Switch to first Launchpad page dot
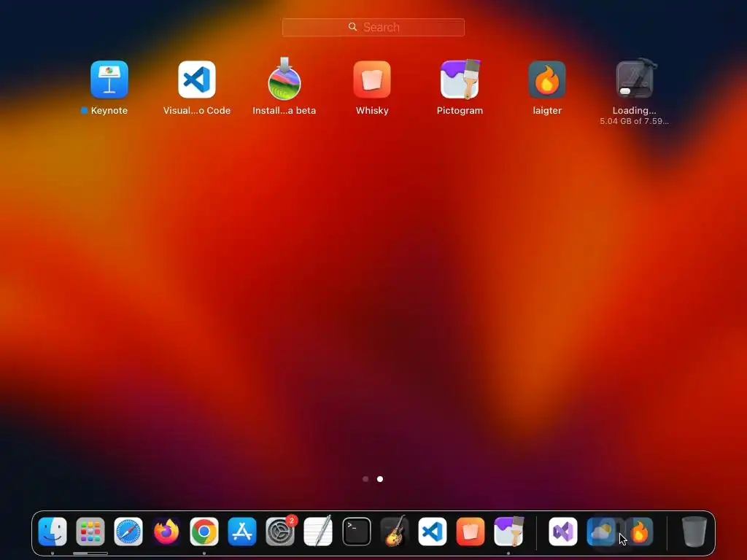This screenshot has height=560, width=747. [x=365, y=479]
